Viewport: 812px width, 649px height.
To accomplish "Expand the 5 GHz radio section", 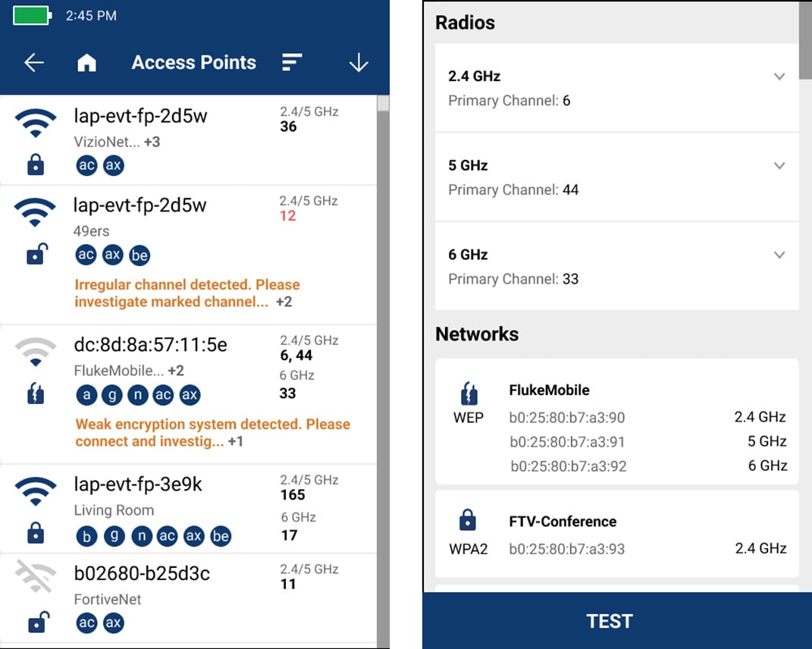I will [779, 165].
